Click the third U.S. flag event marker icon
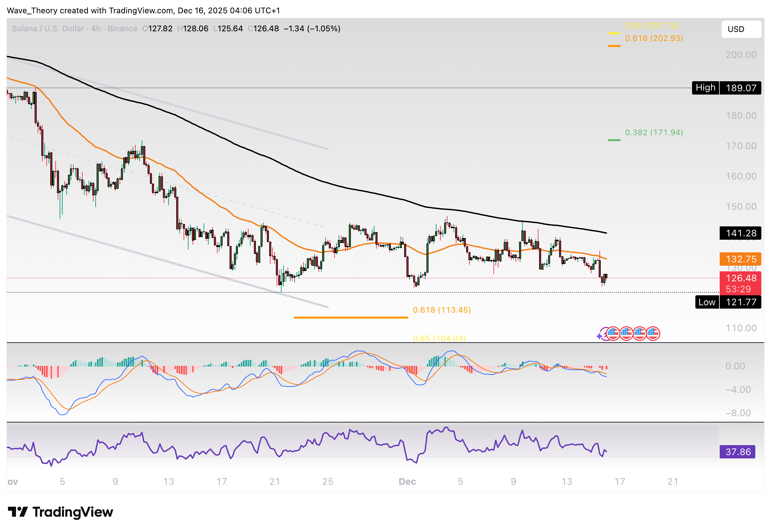This screenshot has width=771, height=532. point(639,334)
